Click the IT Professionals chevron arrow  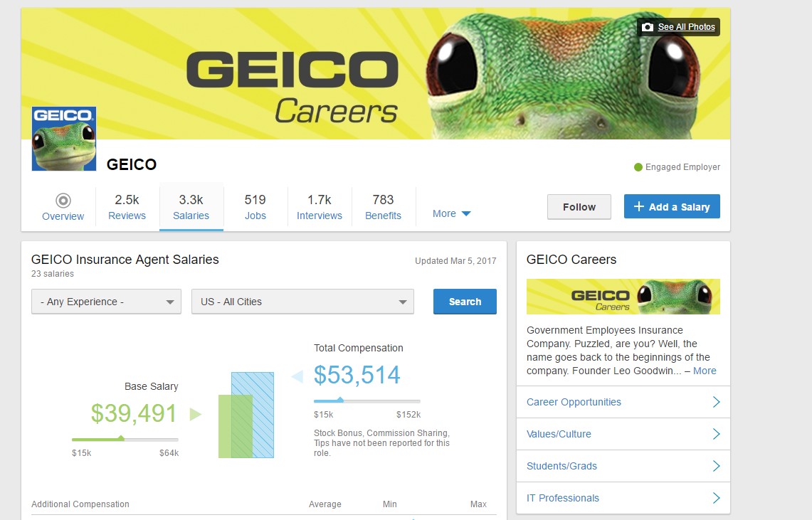pyautogui.click(x=716, y=498)
